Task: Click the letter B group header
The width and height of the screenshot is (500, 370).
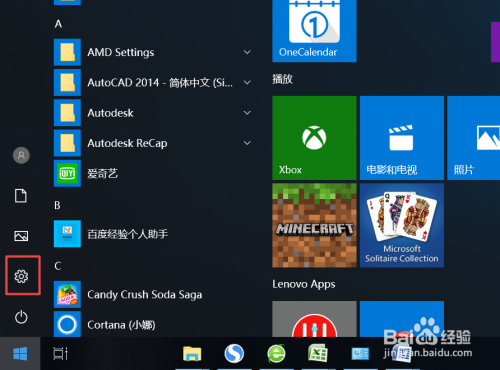Action: pyautogui.click(x=57, y=205)
